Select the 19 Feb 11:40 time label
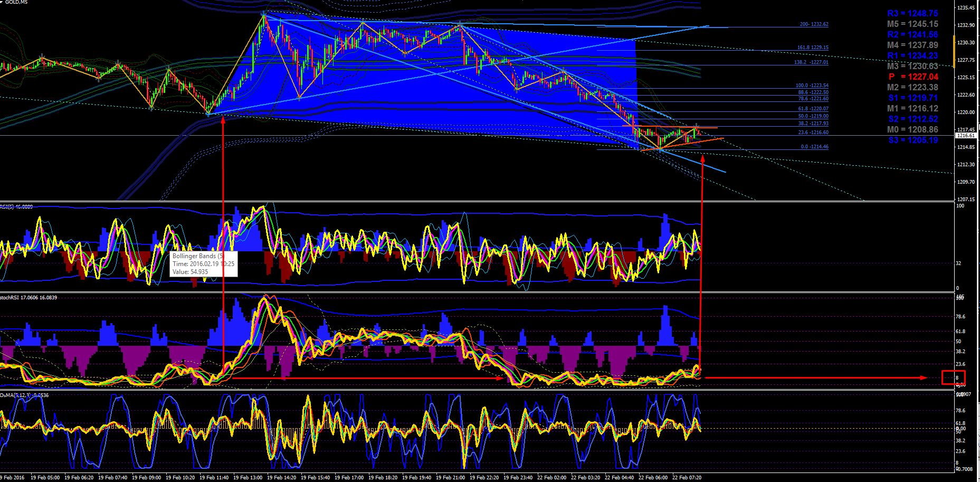The width and height of the screenshot is (980, 482). pos(214,478)
